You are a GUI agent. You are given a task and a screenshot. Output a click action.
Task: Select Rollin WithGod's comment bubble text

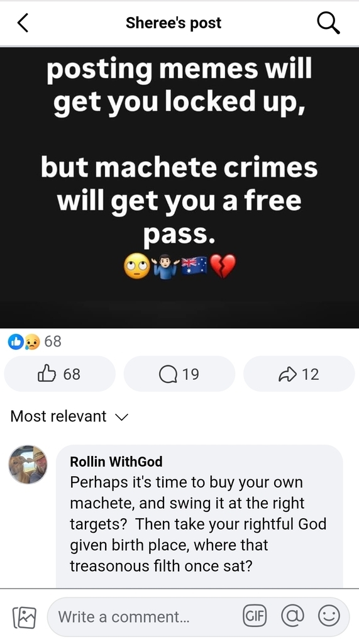pos(198,524)
